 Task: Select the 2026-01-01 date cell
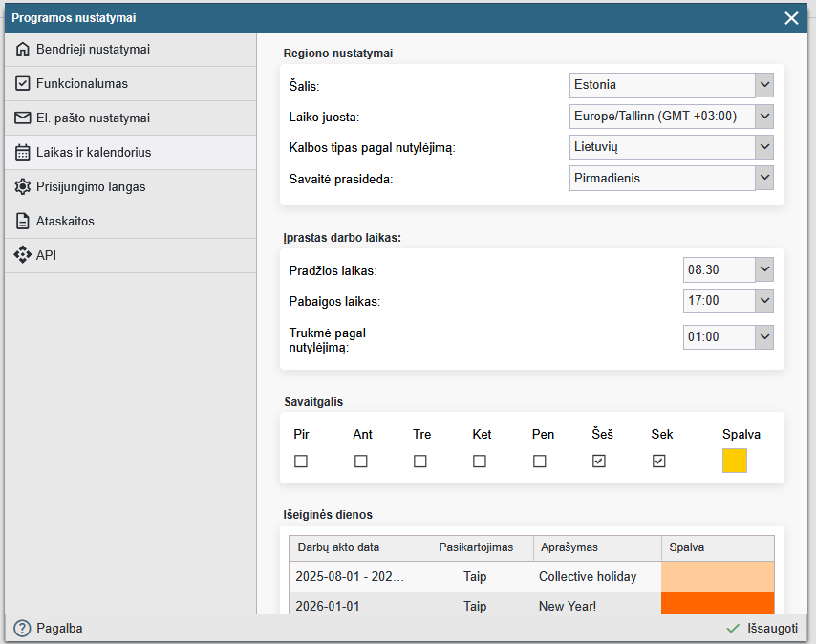pos(354,605)
